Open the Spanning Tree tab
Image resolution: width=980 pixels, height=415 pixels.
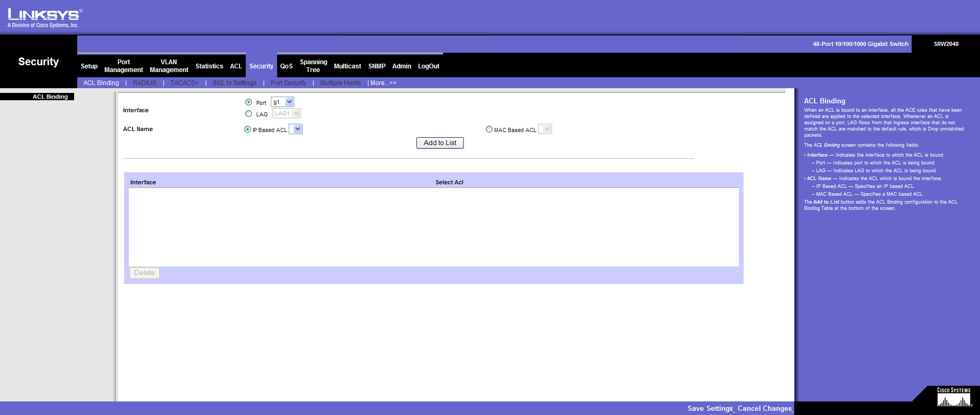(313, 66)
